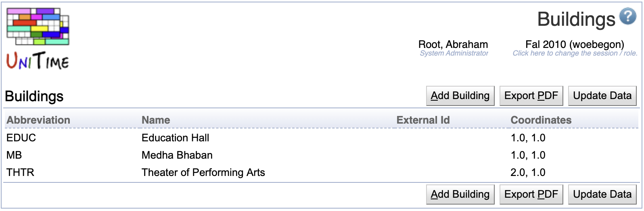This screenshot has width=644, height=211.
Task: Click the System Administrator role text
Action: (454, 53)
